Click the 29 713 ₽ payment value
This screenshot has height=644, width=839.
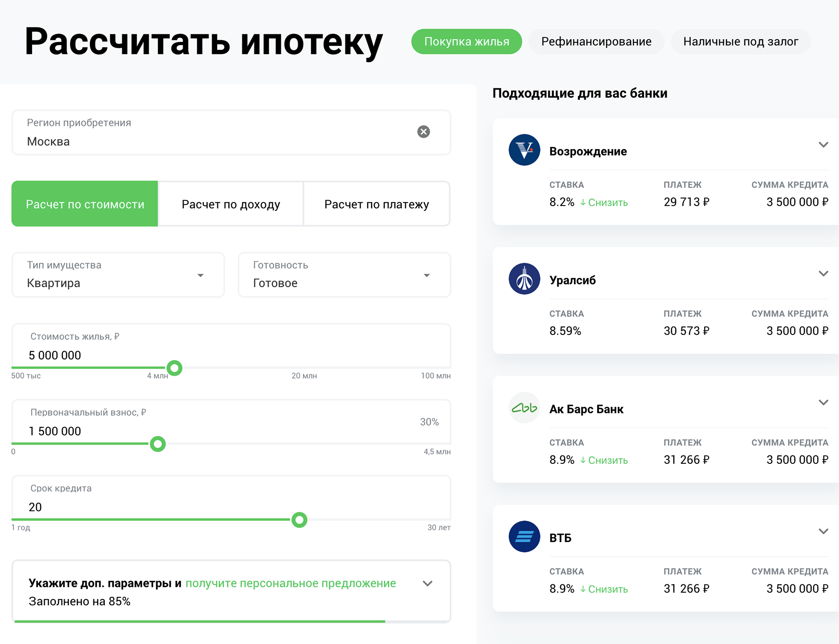pyautogui.click(x=686, y=202)
